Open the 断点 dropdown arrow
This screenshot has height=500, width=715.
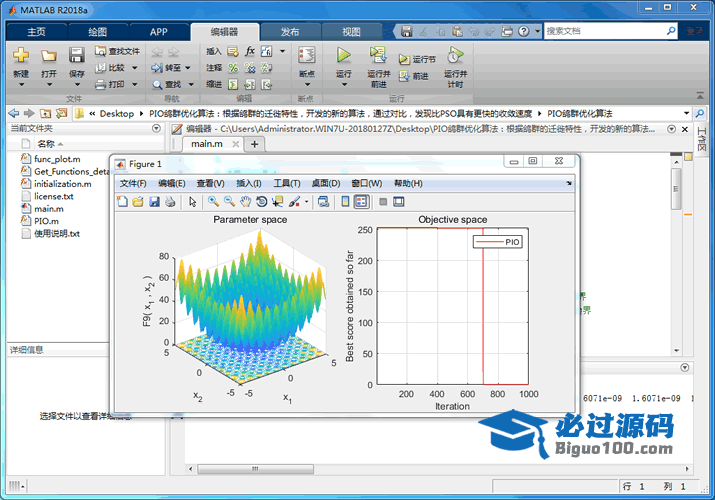click(x=307, y=85)
